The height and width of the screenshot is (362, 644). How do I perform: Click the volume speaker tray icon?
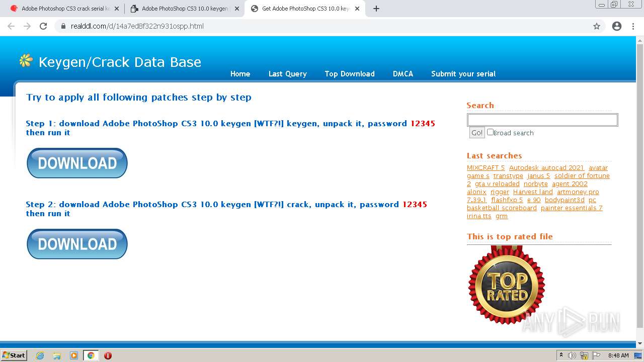point(572,355)
